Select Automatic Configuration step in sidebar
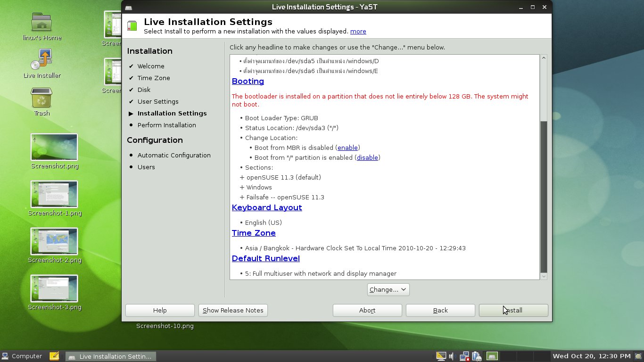644x362 pixels. [174, 155]
